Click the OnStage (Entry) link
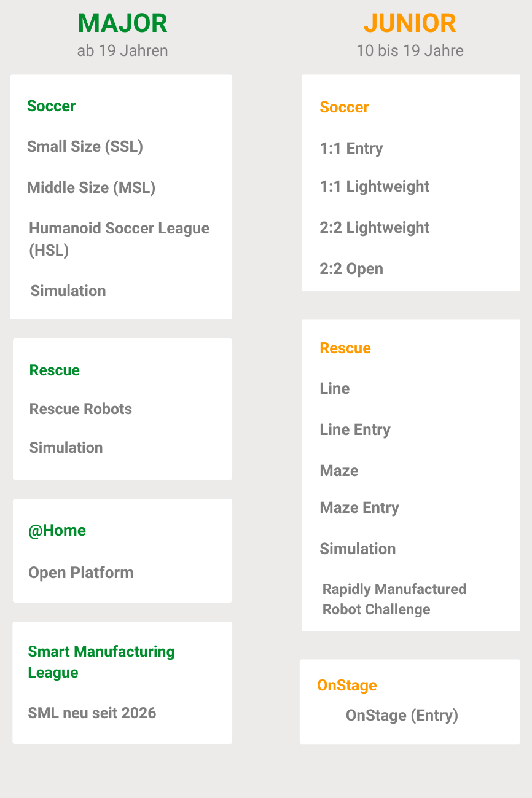 [x=402, y=716]
